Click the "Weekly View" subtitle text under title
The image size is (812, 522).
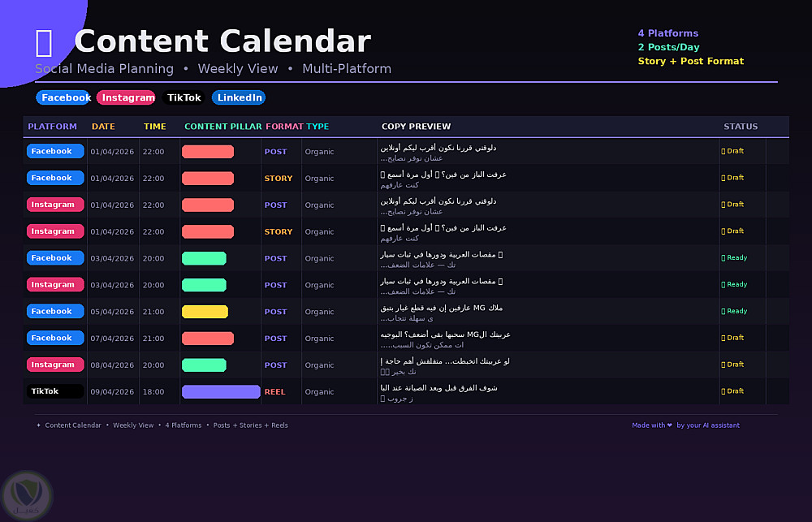(238, 69)
